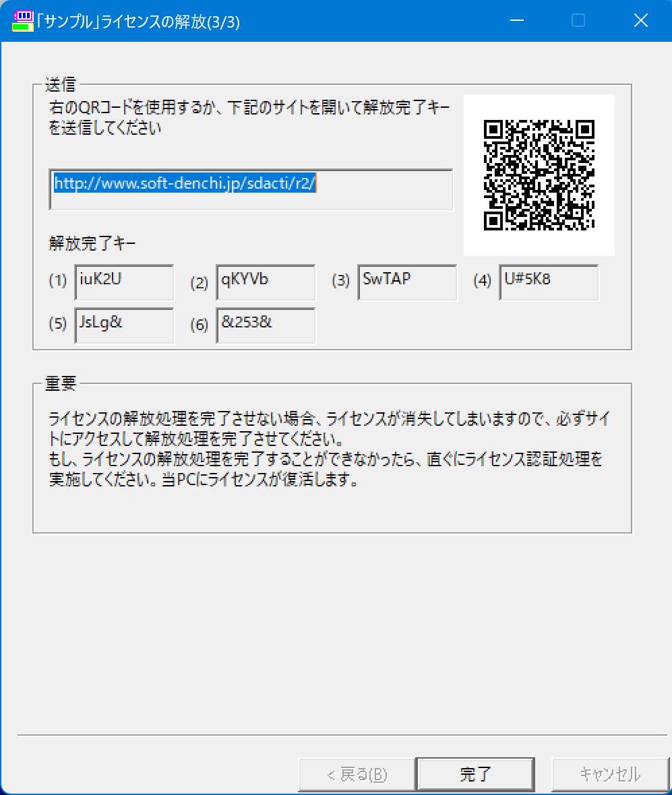Click the important notice paragraph text
The width and height of the screenshot is (672, 795).
pos(329,449)
